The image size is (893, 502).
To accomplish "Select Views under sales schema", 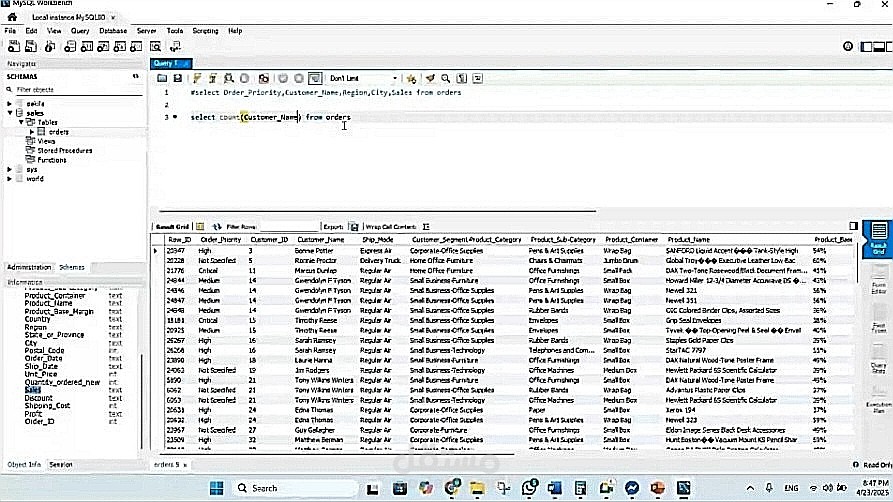I will pos(46,141).
